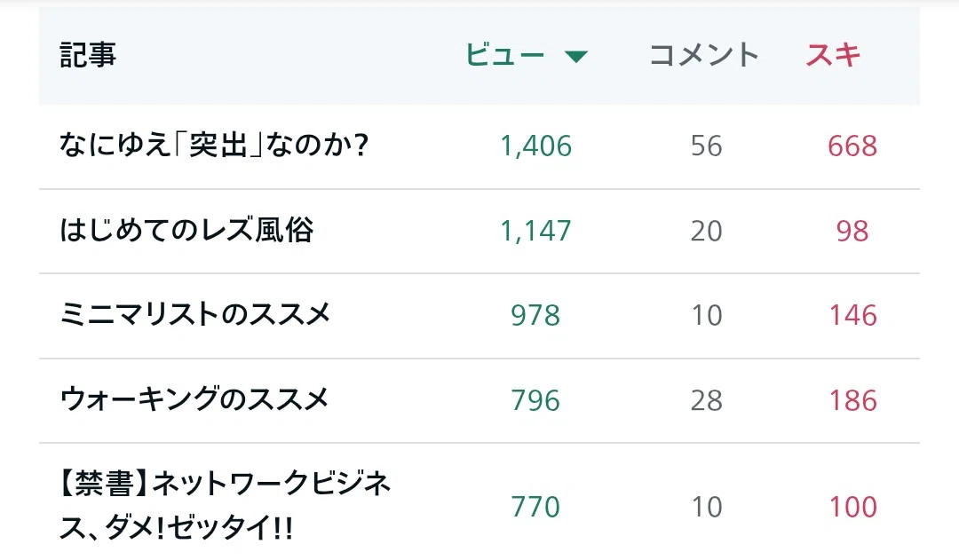Open article はじめてのレズ風俗

tap(186, 231)
